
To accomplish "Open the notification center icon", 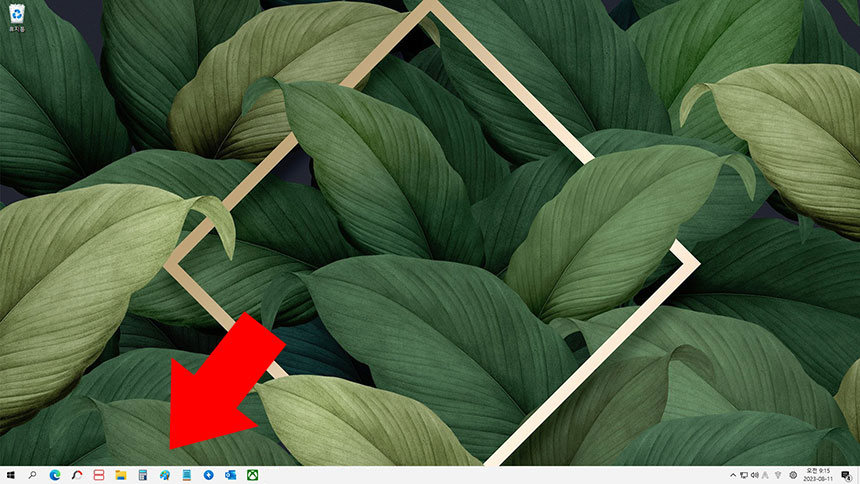I will coord(846,476).
